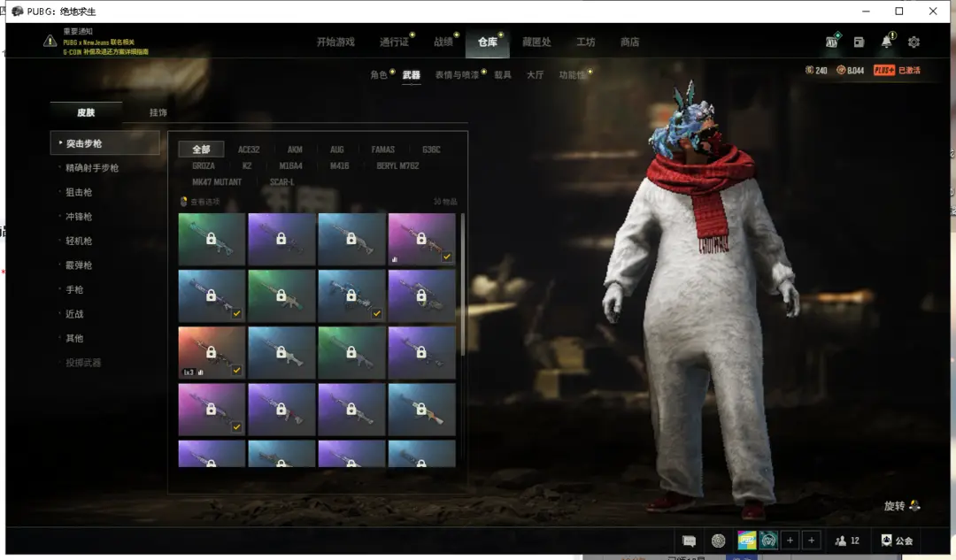
Task: Select the 武器 sub-tab
Action: point(411,75)
